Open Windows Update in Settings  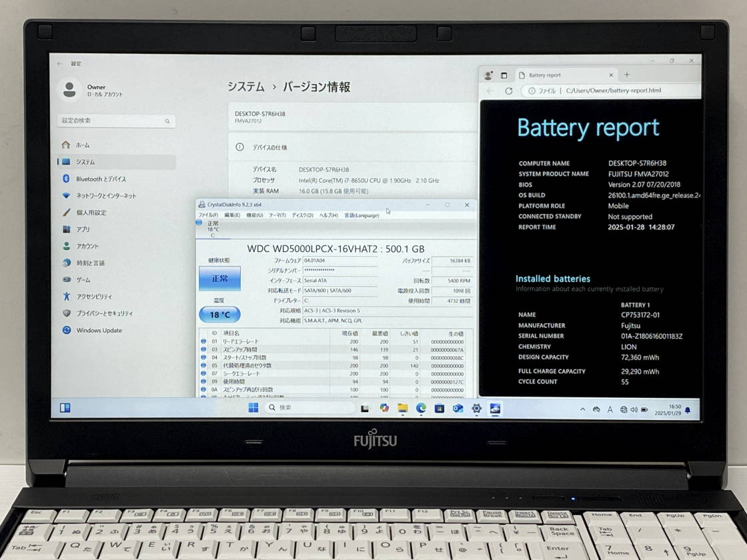[x=116, y=330]
